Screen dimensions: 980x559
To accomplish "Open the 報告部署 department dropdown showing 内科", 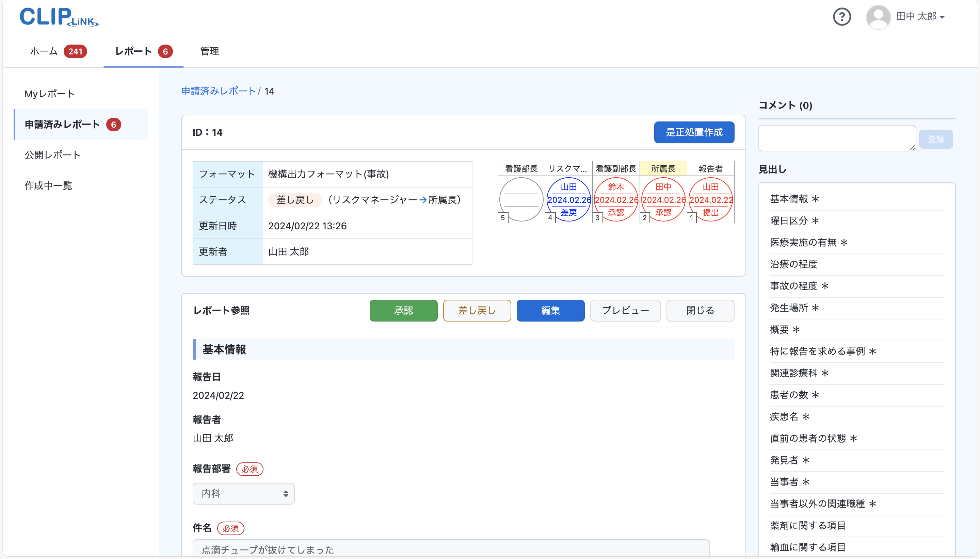I will coord(243,493).
